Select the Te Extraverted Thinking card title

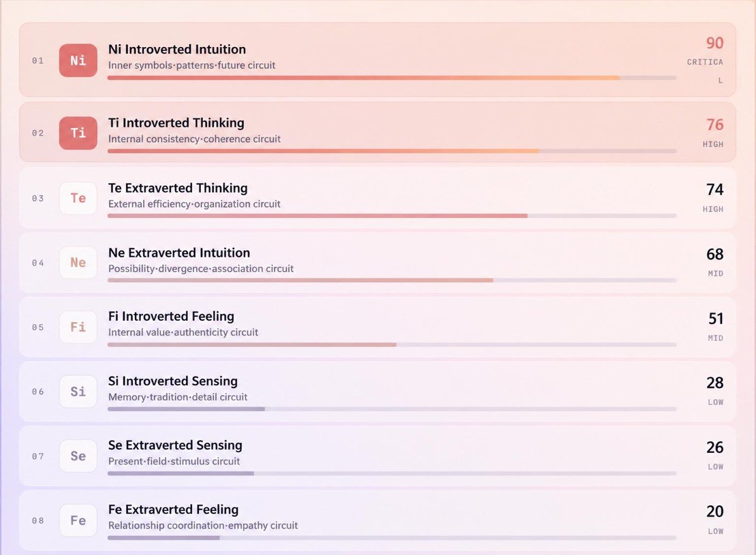178,188
